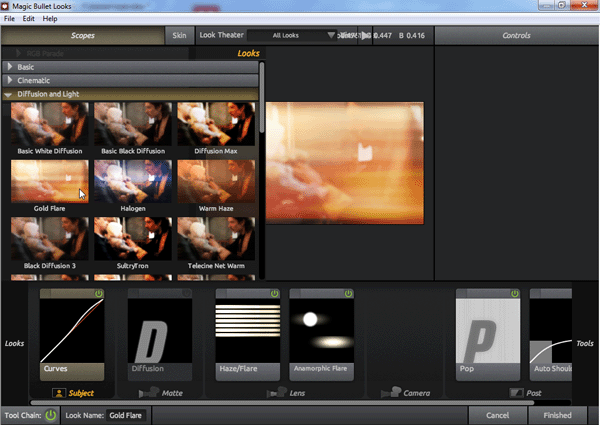The height and width of the screenshot is (425, 600).
Task: Click the Cancel button
Action: [x=497, y=415]
